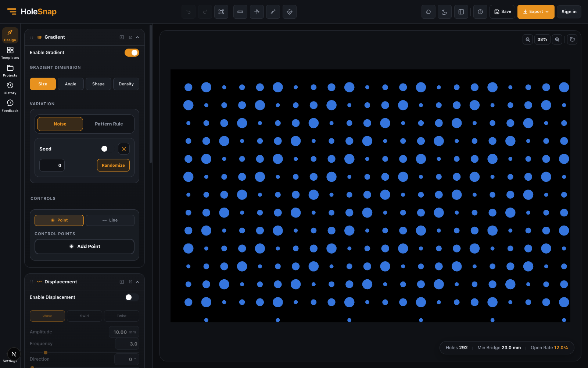The width and height of the screenshot is (588, 368).
Task: Click the pan hand icon beside zoom
Action: [x=572, y=39]
